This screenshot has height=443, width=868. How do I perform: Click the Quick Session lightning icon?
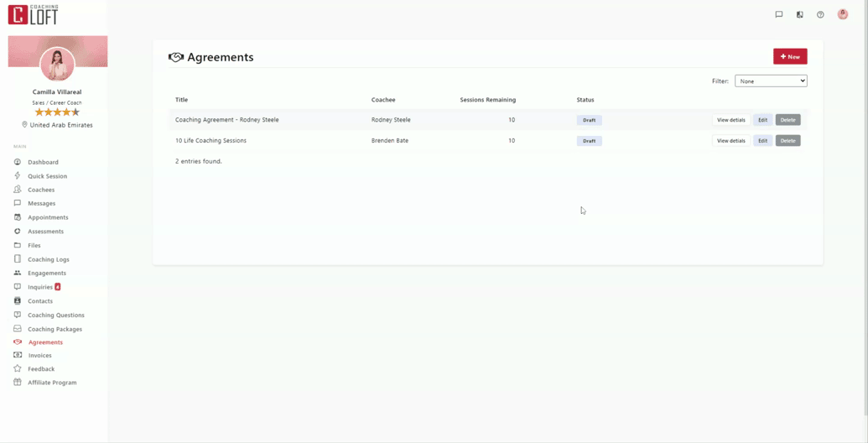point(18,176)
